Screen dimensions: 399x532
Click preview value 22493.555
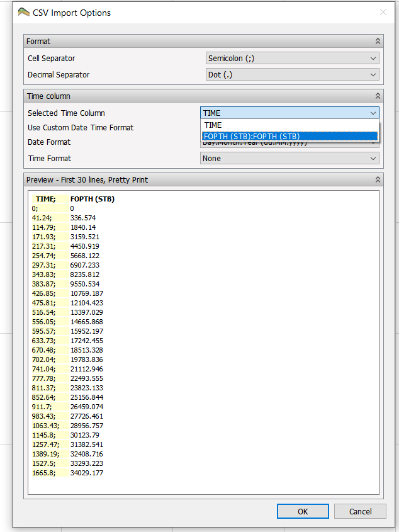click(87, 378)
